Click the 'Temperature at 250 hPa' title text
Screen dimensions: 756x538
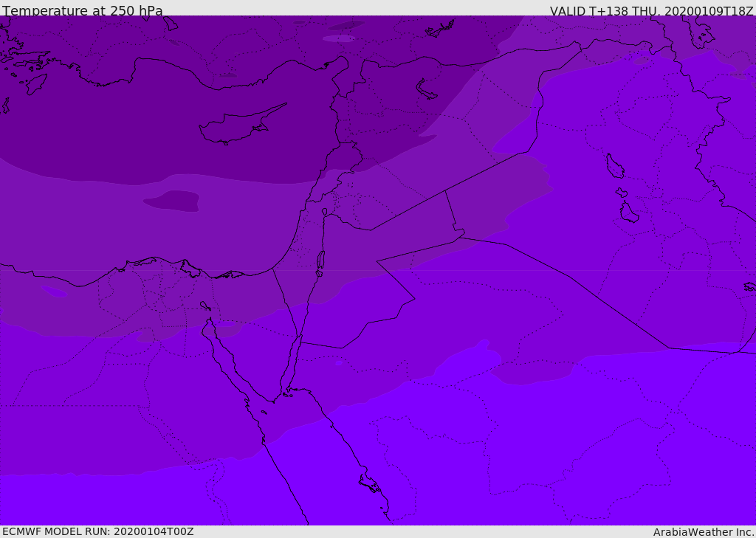point(83,10)
